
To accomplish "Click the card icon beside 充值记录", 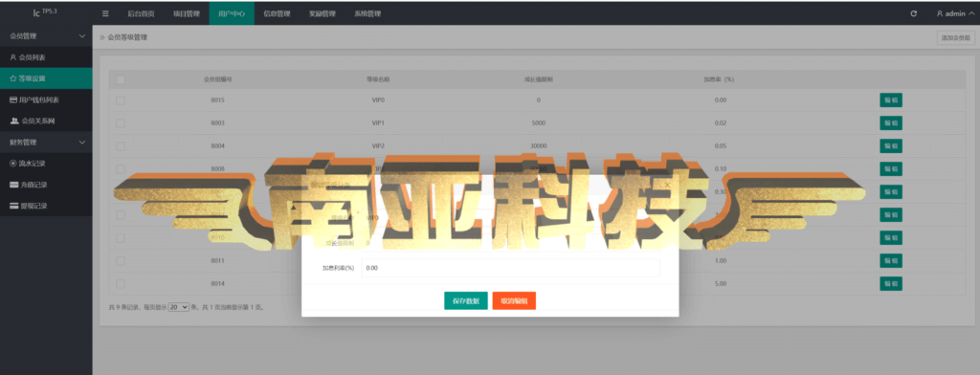I will coord(13,185).
